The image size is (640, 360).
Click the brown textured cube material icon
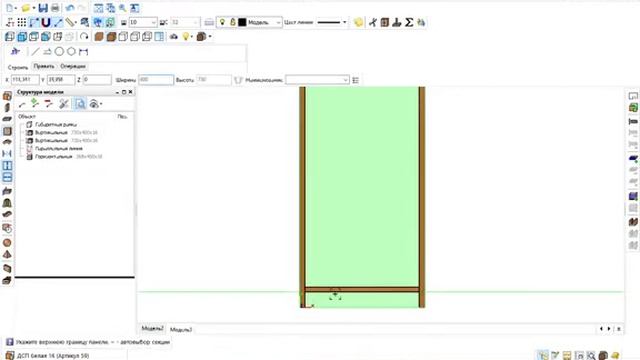201,36
